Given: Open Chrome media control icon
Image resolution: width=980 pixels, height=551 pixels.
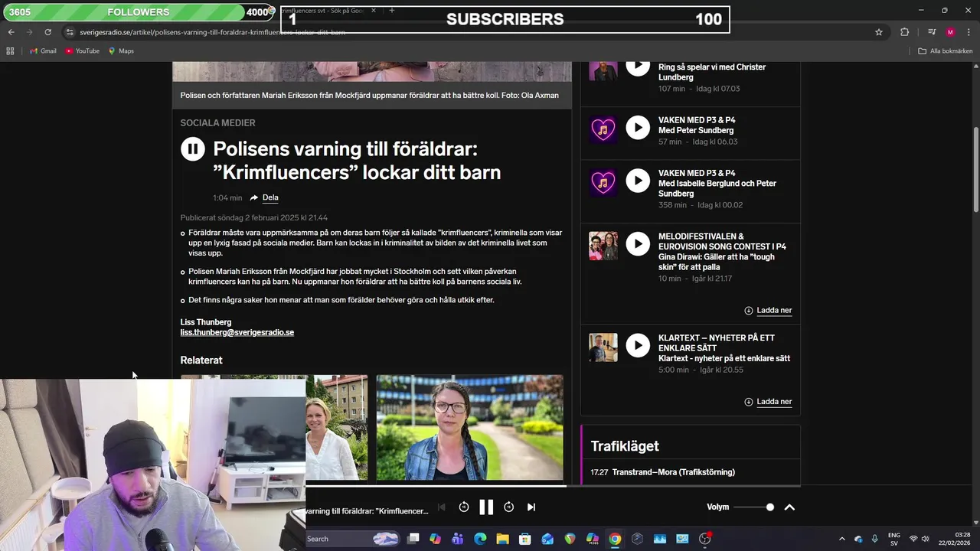Looking at the screenshot, I should click(x=932, y=32).
